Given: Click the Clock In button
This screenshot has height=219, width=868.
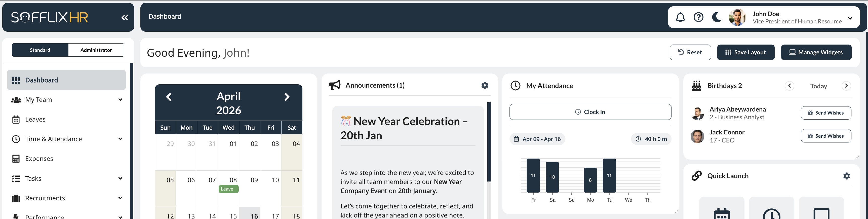Looking at the screenshot, I should click(590, 112).
